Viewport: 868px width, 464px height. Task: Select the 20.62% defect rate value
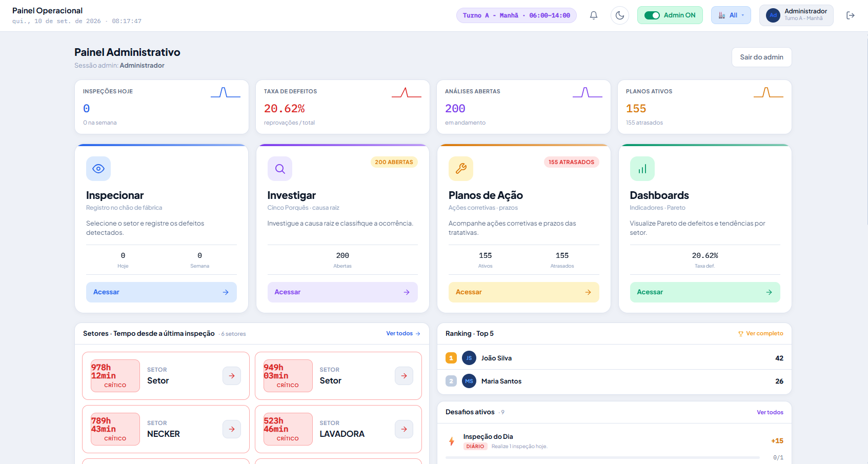click(285, 109)
